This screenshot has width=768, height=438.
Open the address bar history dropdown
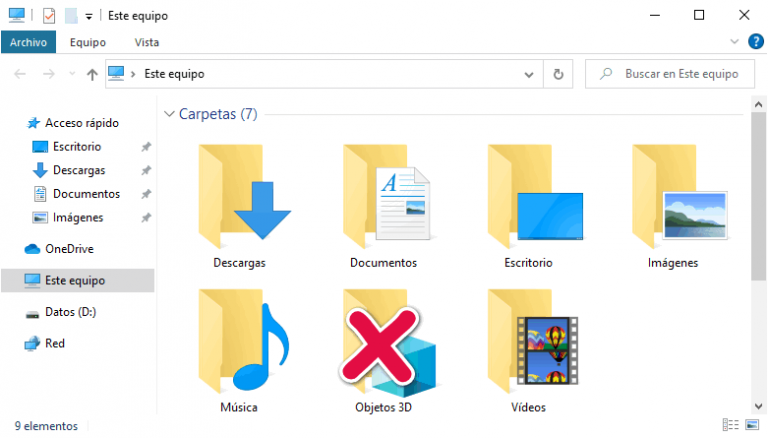530,74
